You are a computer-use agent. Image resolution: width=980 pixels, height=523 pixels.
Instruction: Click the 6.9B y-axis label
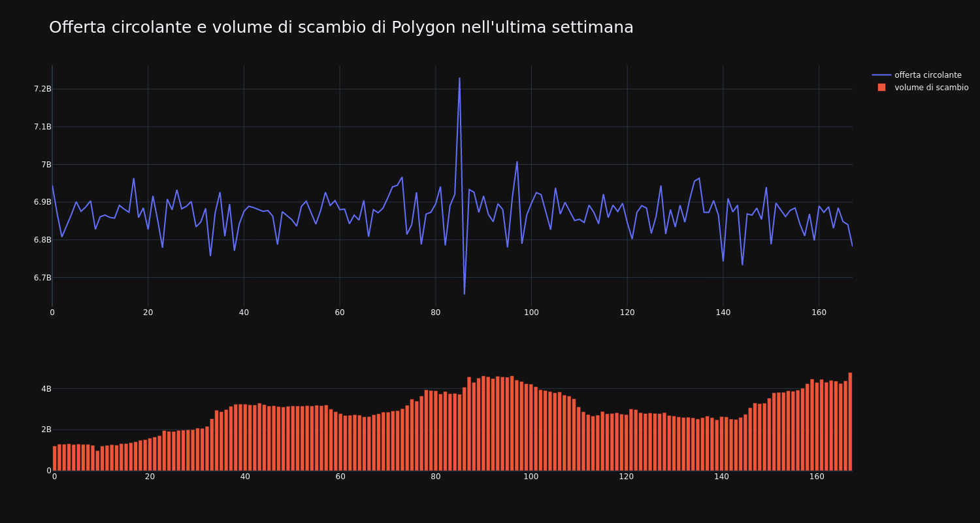pyautogui.click(x=42, y=202)
